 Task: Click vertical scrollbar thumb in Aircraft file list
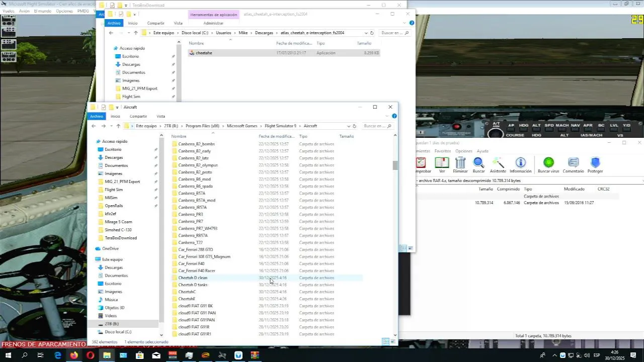point(395,165)
